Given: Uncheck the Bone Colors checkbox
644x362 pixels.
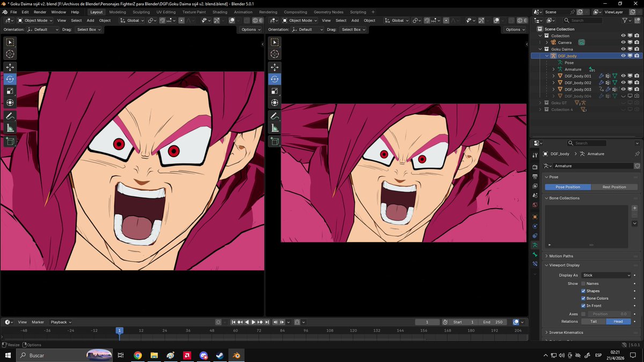Looking at the screenshot, I should click(x=583, y=298).
